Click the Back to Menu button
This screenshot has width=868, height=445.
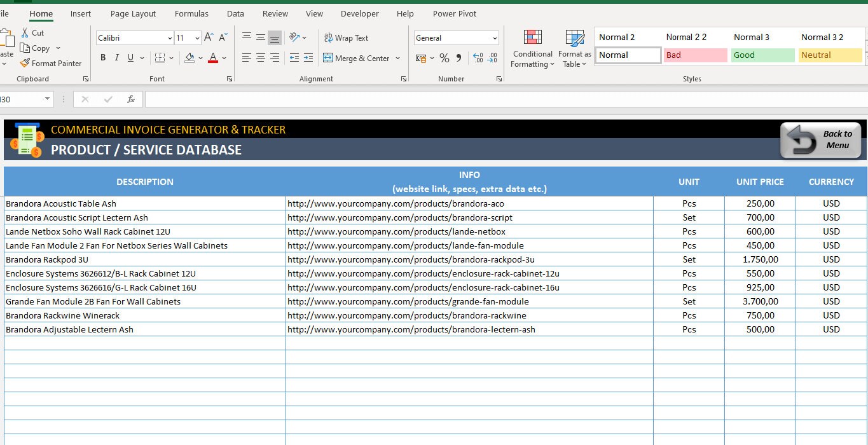[820, 140]
